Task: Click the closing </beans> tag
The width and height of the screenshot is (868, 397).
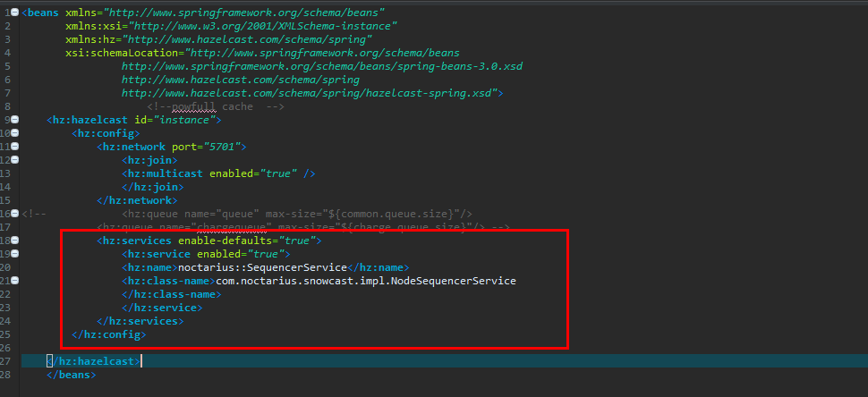Action: click(72, 375)
